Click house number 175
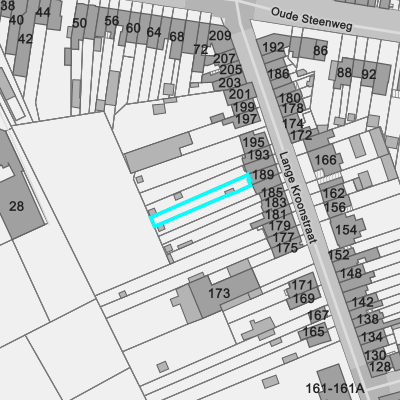Screen dimensions: 400x400 (x=287, y=248)
